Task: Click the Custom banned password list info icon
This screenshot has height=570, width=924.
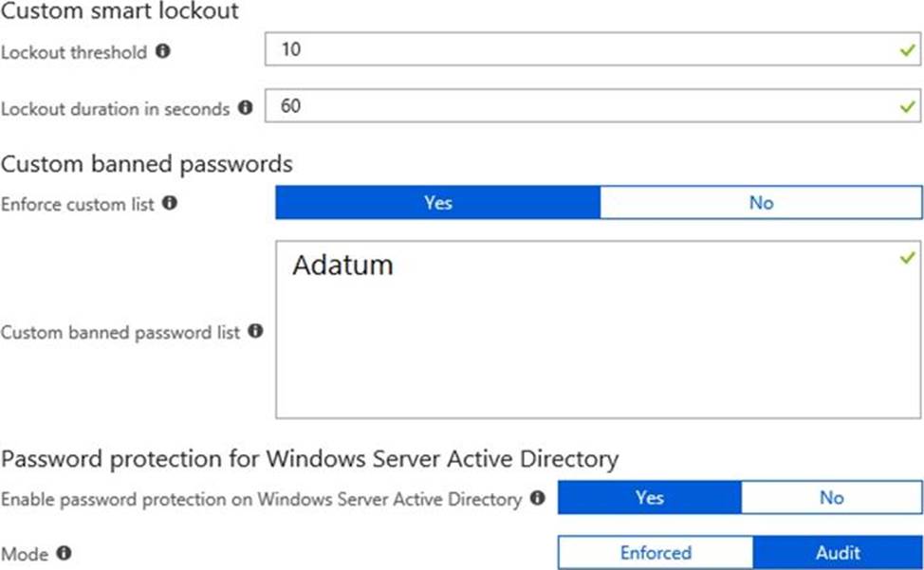Action: click(x=255, y=331)
